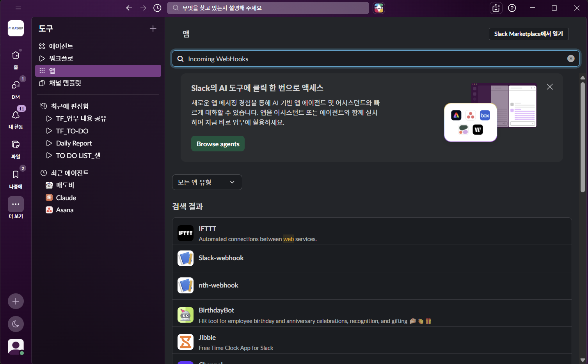Open the Claude agent entry

click(98, 198)
